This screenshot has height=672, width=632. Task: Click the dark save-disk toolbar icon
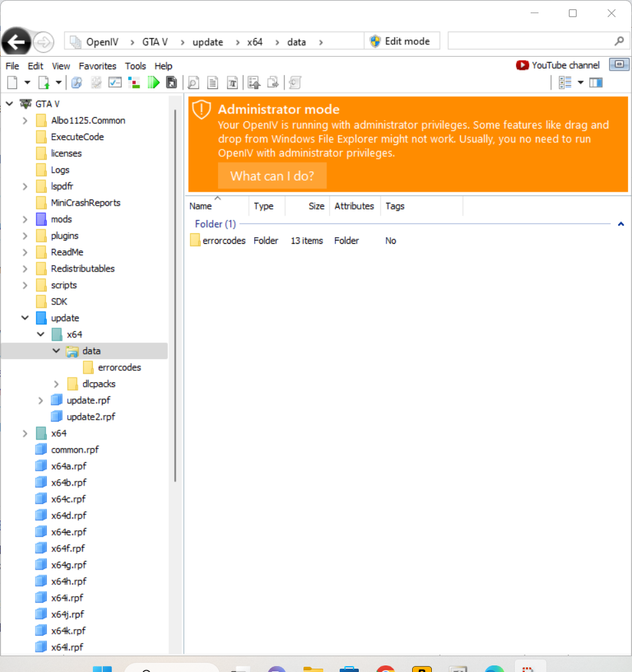tap(171, 82)
